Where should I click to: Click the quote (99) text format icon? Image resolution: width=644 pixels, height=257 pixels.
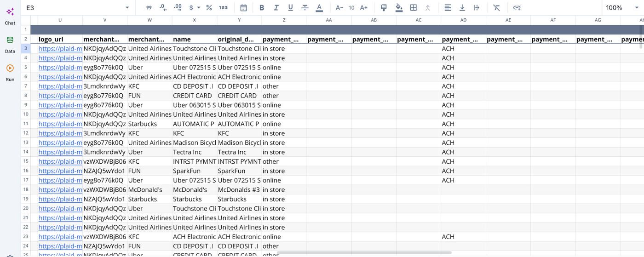149,7
